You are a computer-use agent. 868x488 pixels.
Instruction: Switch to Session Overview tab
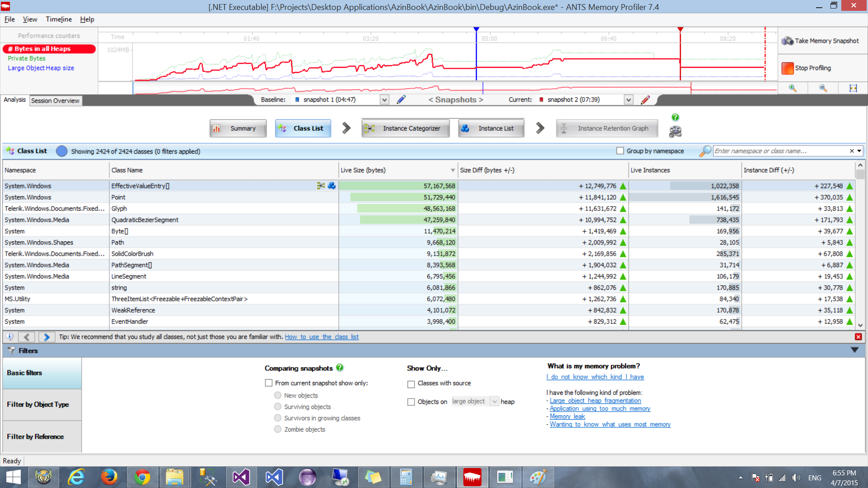55,100
